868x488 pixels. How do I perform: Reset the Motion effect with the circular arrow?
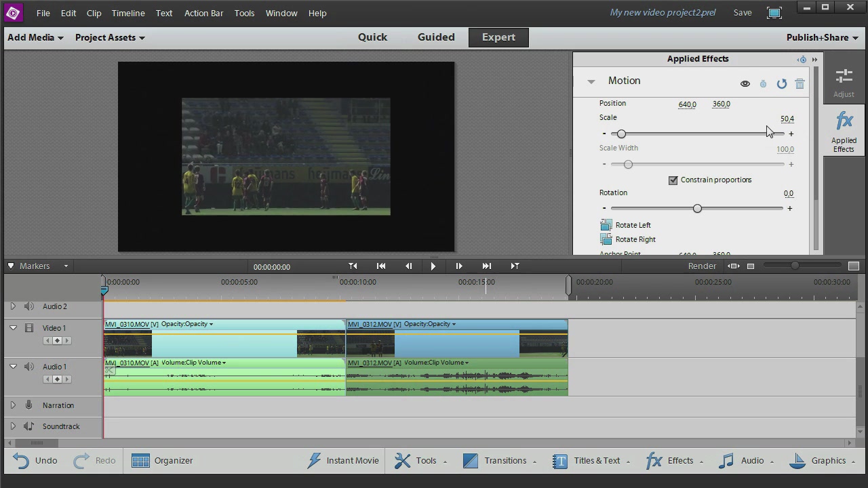pyautogui.click(x=782, y=84)
